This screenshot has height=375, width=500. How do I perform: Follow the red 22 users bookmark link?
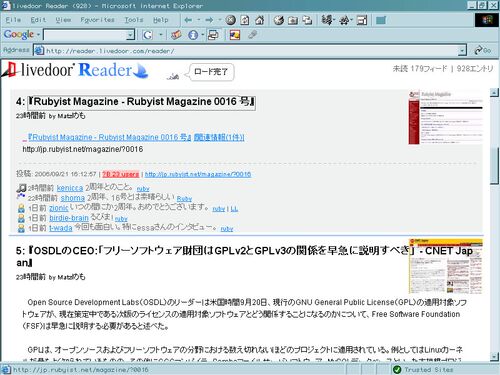click(120, 174)
